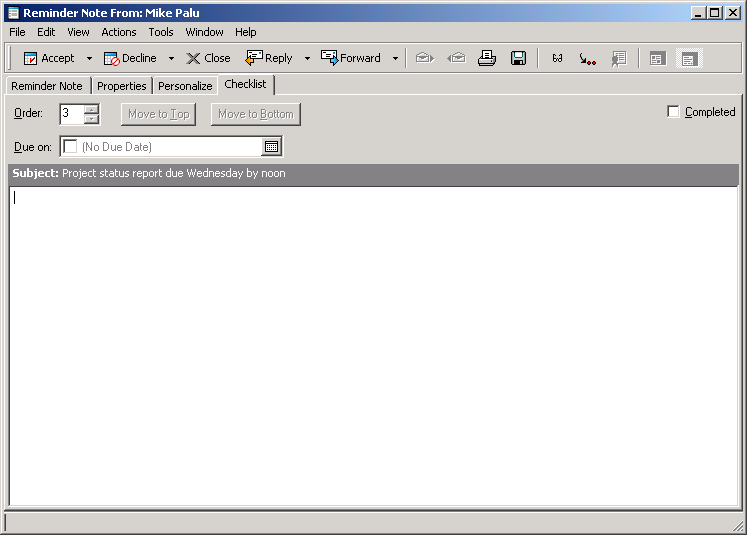Expand the Decline dropdown arrow
The width and height of the screenshot is (747, 535).
coord(171,59)
